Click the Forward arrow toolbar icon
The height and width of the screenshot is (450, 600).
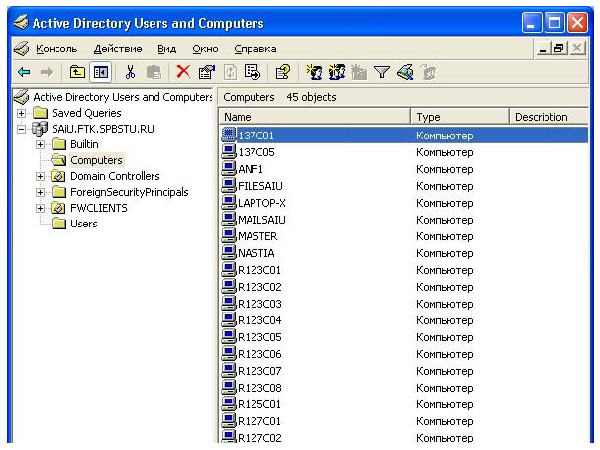47,72
